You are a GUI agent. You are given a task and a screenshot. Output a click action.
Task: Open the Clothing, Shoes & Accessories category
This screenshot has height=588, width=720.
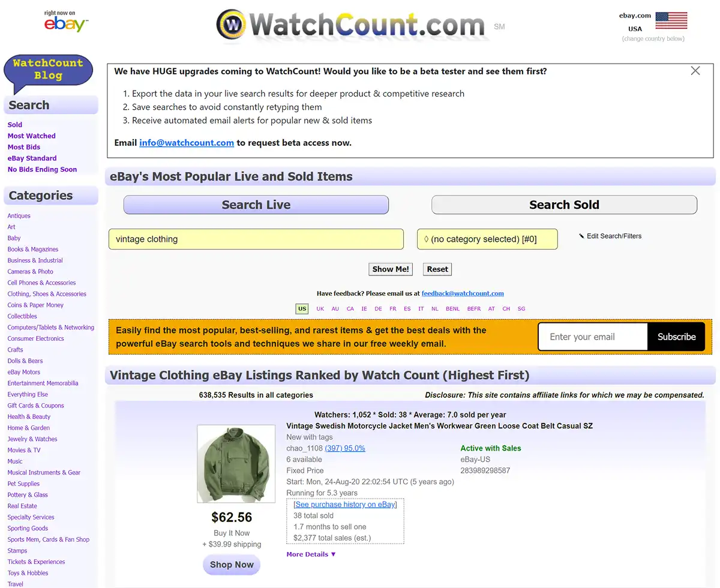click(47, 293)
